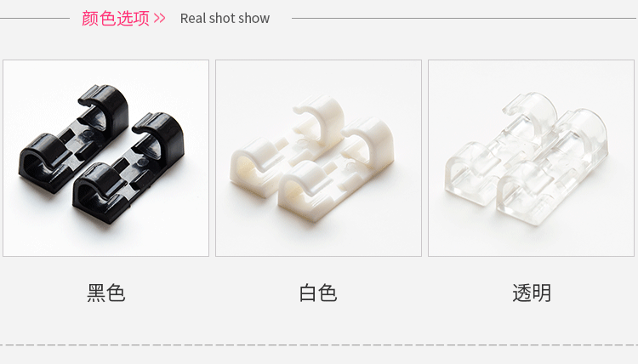Image resolution: width=638 pixels, height=364 pixels.
Task: Click the right black clip in the photo
Action: 128,168
